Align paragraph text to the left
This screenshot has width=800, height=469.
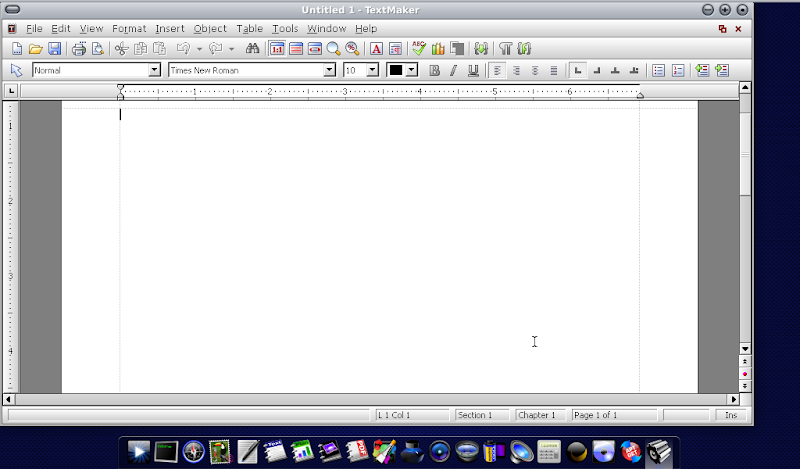click(497, 70)
